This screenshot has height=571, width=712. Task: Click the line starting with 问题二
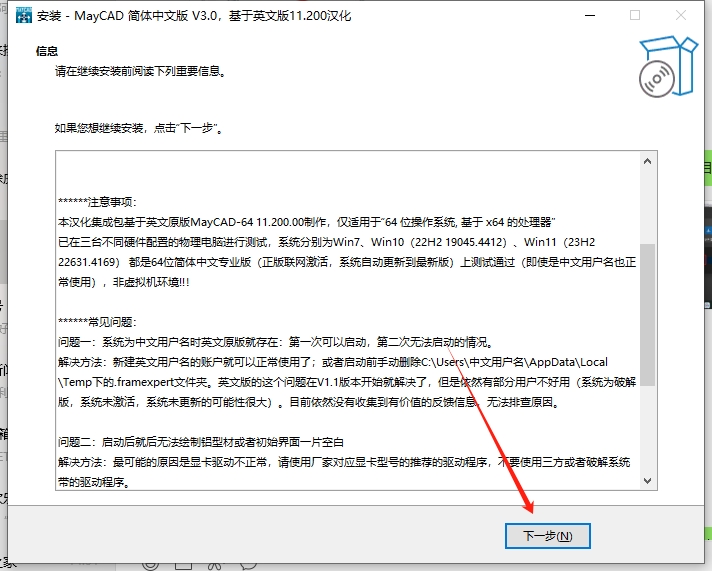click(201, 442)
